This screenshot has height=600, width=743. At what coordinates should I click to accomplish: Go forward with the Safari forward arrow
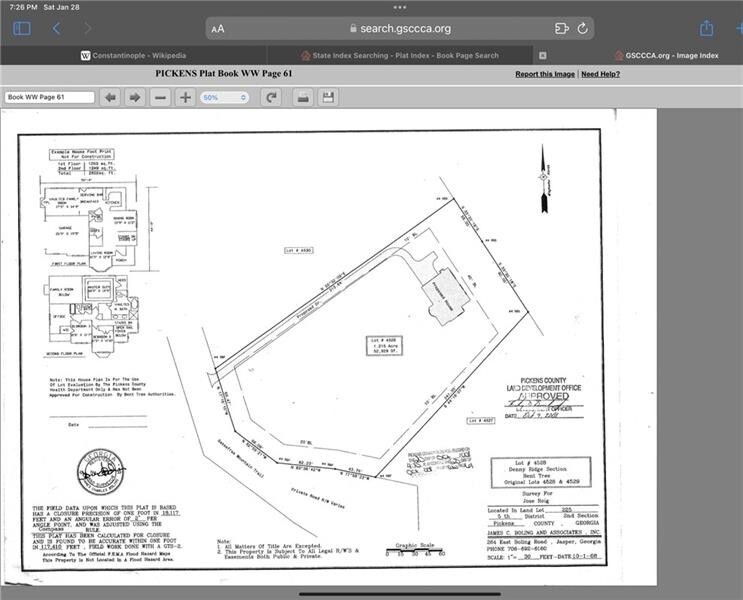click(x=88, y=28)
